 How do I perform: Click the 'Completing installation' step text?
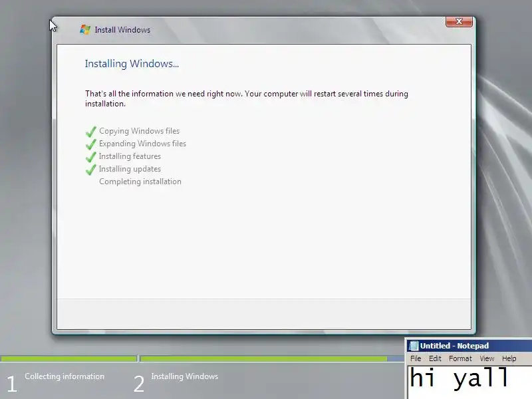(140, 182)
